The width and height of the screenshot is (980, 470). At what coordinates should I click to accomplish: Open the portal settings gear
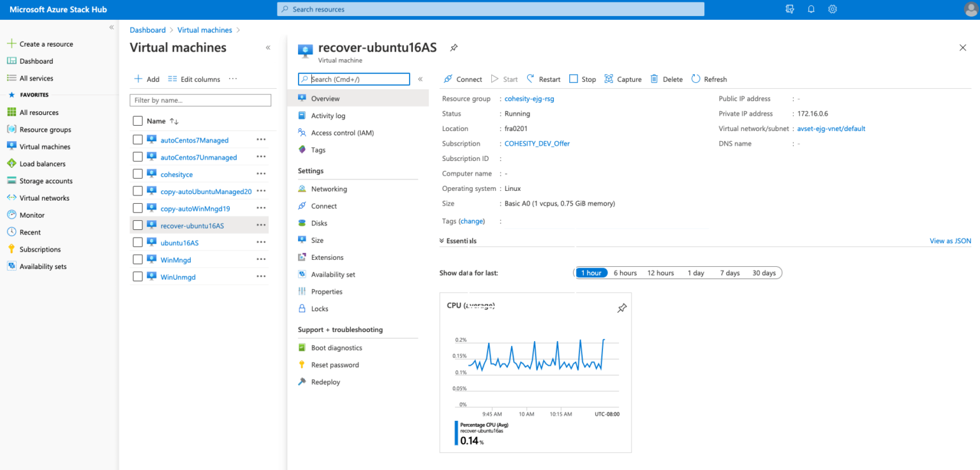click(832, 9)
